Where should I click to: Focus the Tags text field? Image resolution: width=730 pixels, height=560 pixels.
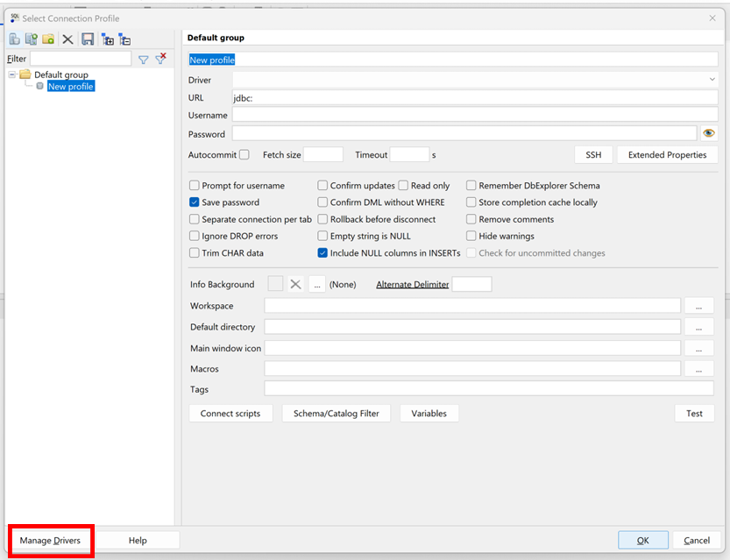(x=489, y=389)
